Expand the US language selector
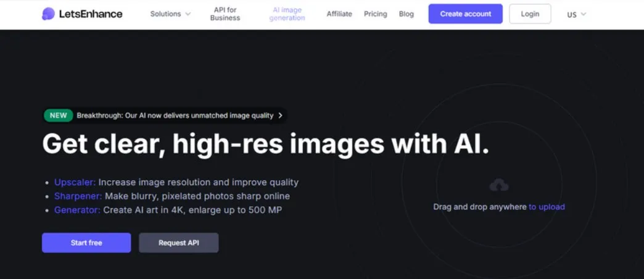The image size is (644, 279). pyautogui.click(x=576, y=14)
